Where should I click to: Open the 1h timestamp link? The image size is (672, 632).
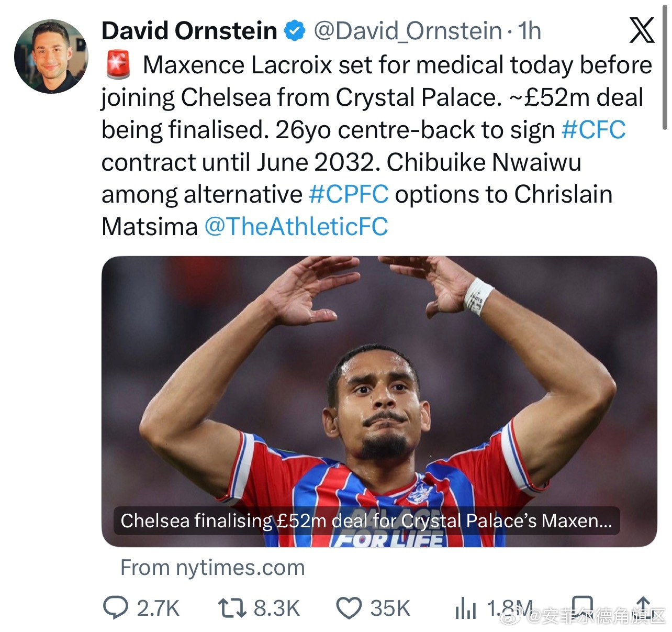pos(530,31)
